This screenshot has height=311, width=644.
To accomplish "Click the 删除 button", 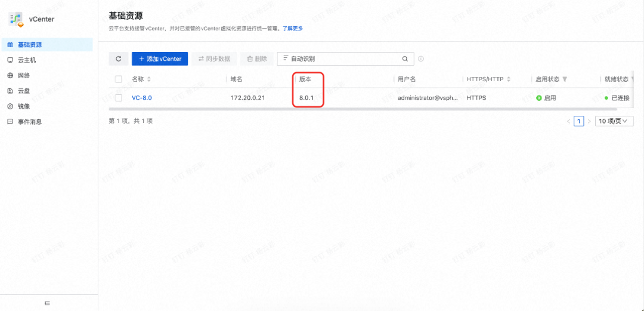I will point(256,59).
